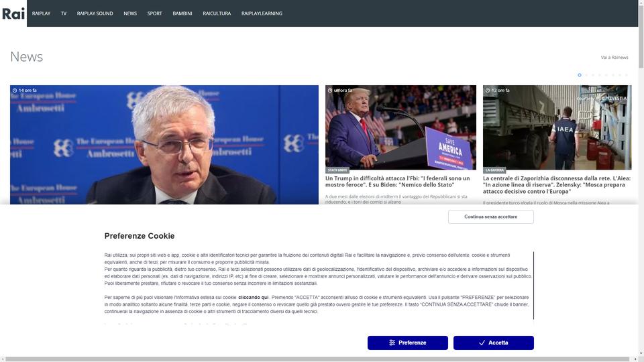Open the IAEA truck photo thumbnail
The height and width of the screenshot is (362, 644).
click(557, 127)
